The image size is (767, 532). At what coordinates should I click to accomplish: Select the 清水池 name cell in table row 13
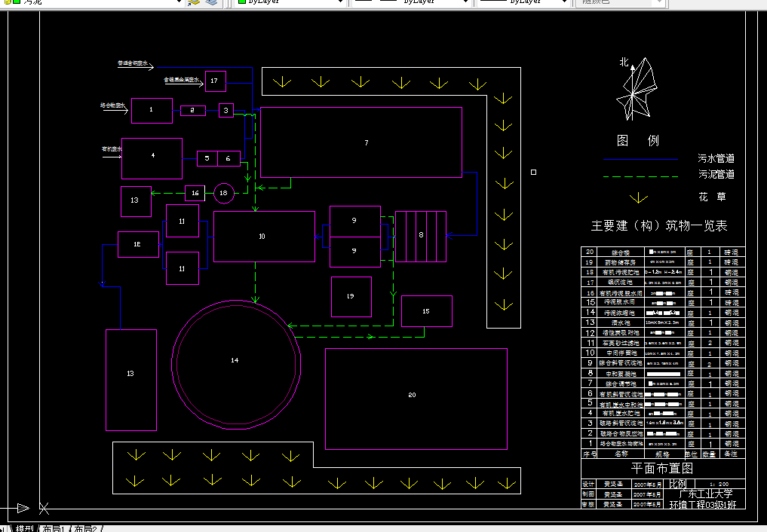[x=621, y=323]
